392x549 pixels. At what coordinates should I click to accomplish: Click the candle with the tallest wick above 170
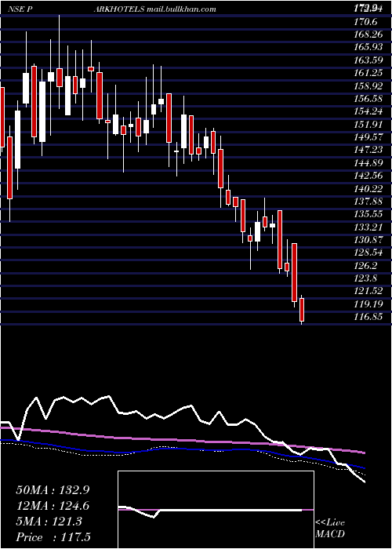[59, 78]
